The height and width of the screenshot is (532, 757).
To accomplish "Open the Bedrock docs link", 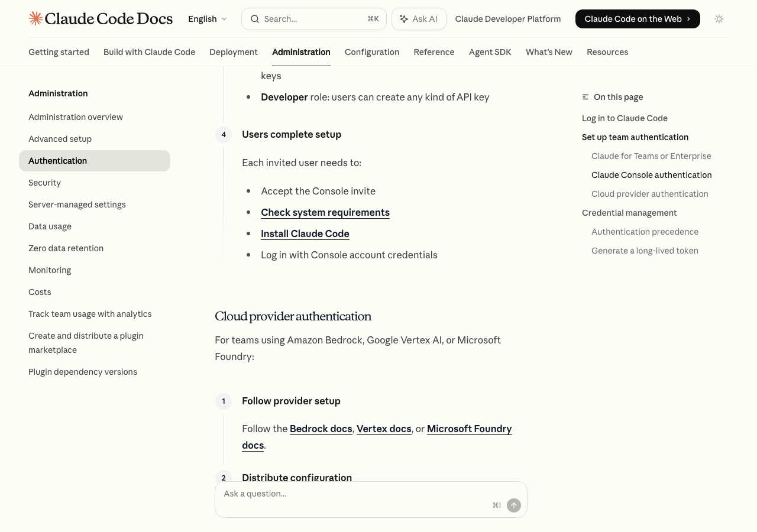I will tap(321, 429).
